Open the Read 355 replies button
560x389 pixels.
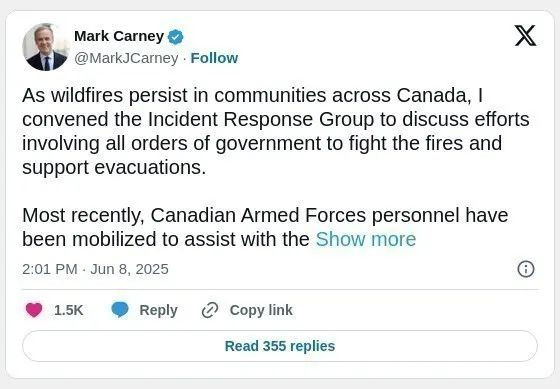coord(280,346)
